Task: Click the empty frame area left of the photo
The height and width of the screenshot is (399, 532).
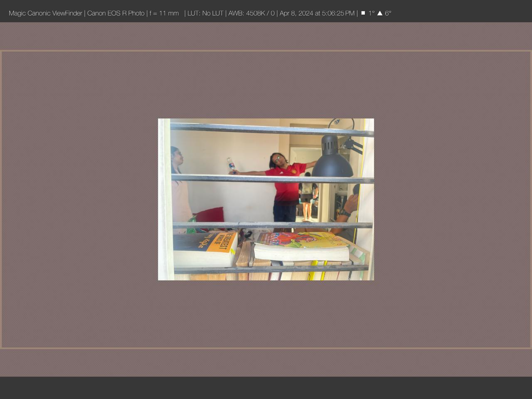Action: 79,199
